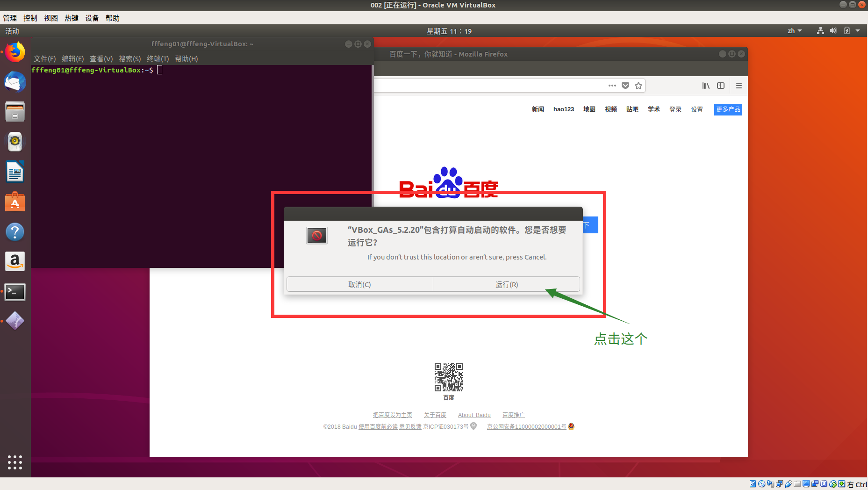Screen dimensions: 868x490
Task: Open the terminal 编辑(E) menu
Action: [72, 59]
